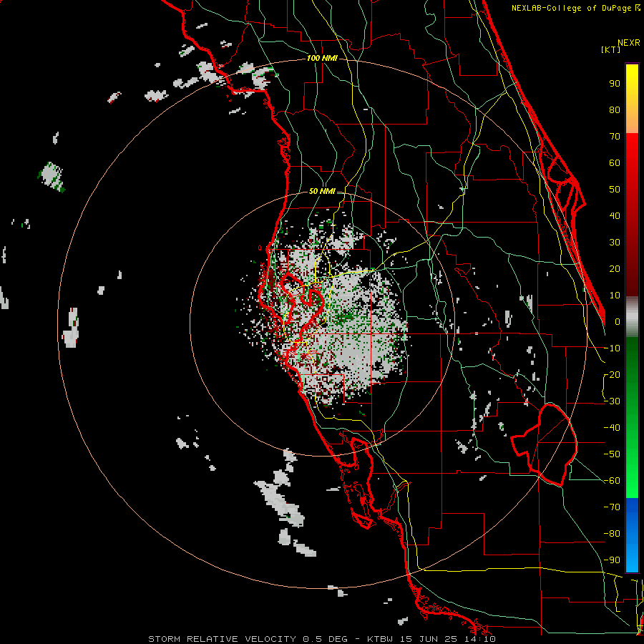Click the NEXLAB-College of DuPage text

point(571,8)
